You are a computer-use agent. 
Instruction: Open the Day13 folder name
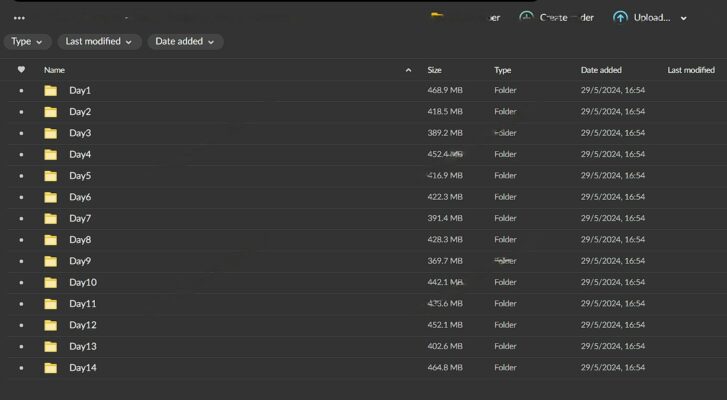(83, 347)
